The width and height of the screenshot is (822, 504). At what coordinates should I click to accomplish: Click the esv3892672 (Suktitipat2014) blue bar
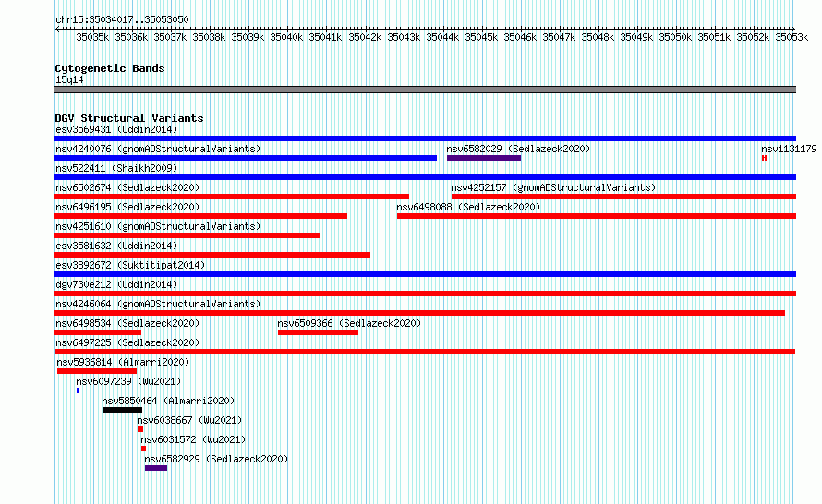(425, 274)
